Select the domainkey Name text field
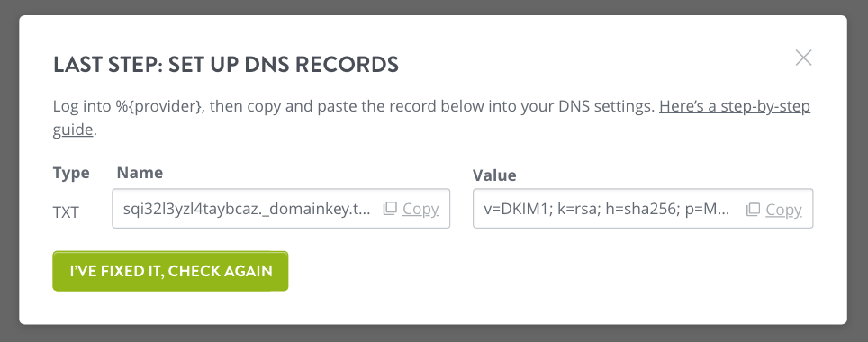Image resolution: width=868 pixels, height=342 pixels. 281,209
